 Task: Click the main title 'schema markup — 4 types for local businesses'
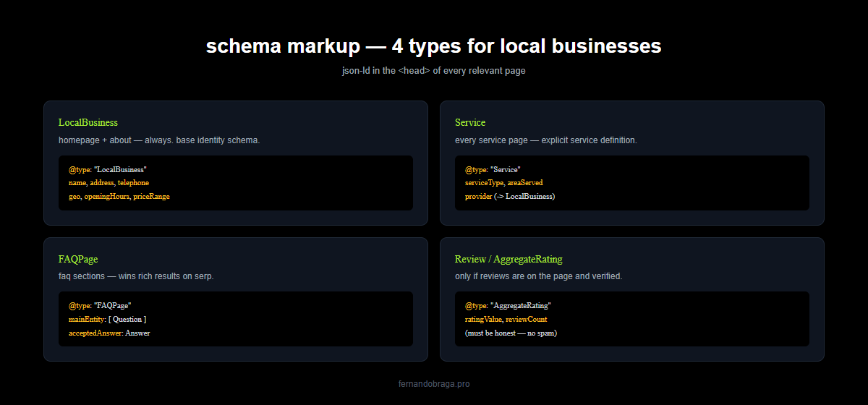tap(433, 46)
